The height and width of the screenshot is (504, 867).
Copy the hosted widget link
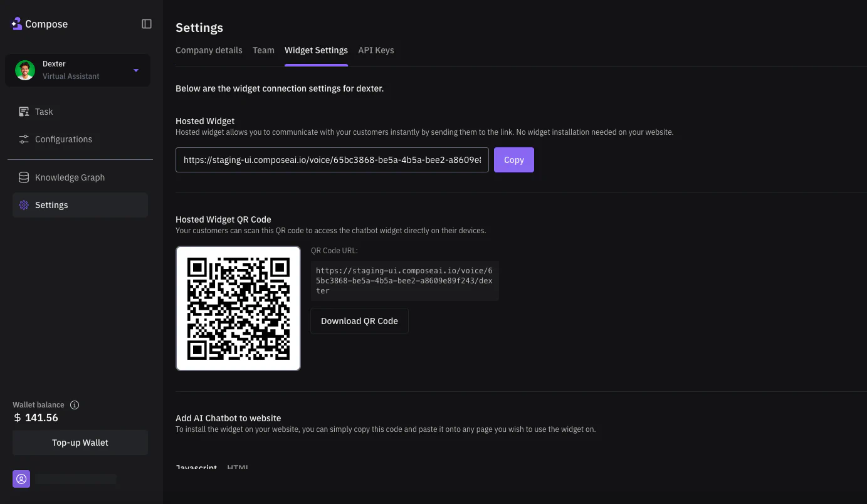514,160
